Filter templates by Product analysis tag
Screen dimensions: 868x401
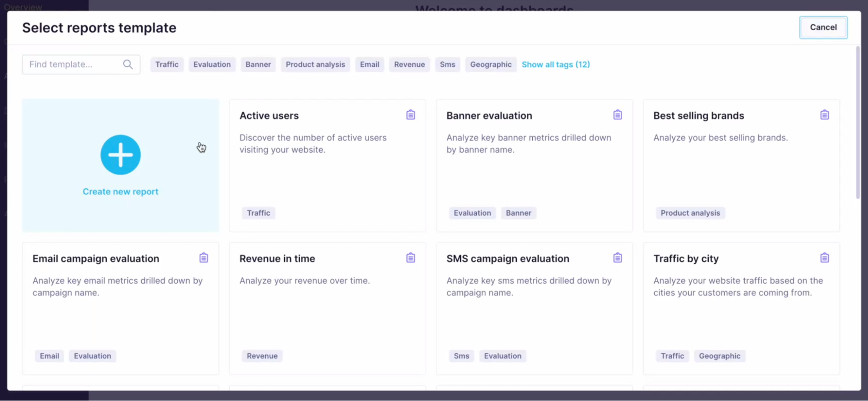(315, 64)
